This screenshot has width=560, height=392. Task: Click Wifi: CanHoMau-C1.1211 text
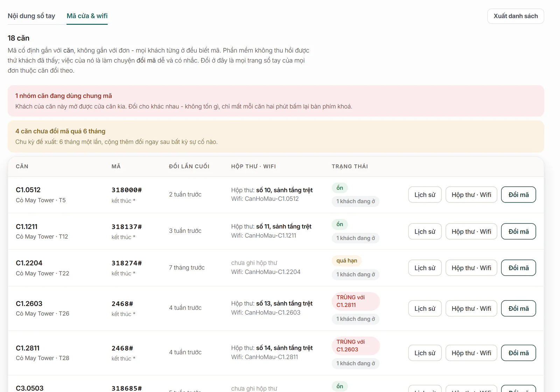click(264, 235)
